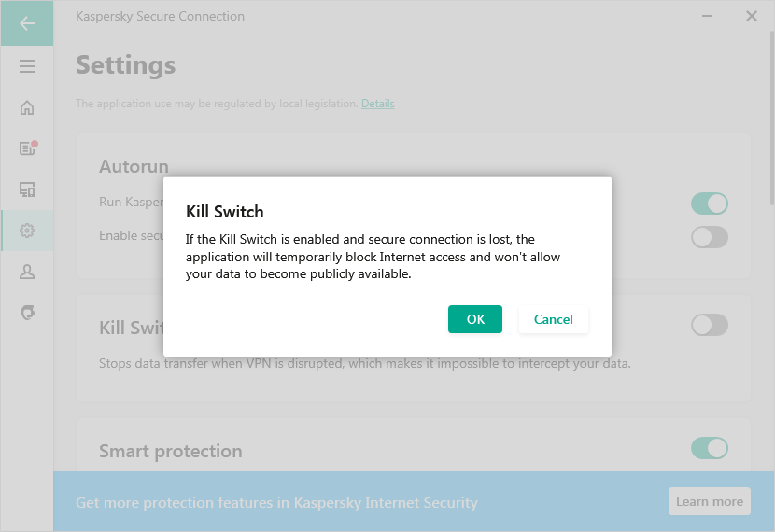Minimize the Kaspersky Secure Connection window
Image resolution: width=775 pixels, height=532 pixels.
(708, 16)
